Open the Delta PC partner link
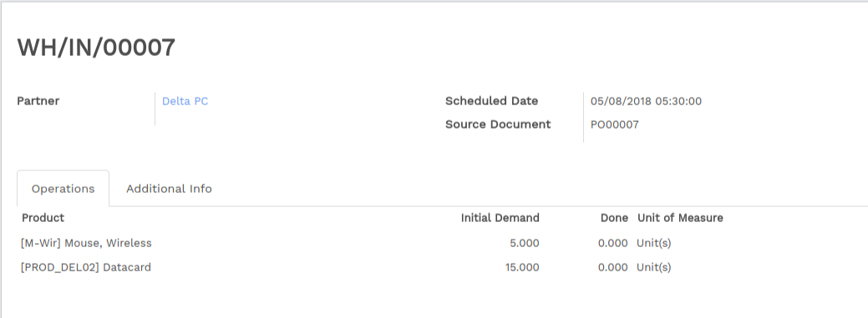Viewport: 868px width, 318px height. [x=185, y=101]
